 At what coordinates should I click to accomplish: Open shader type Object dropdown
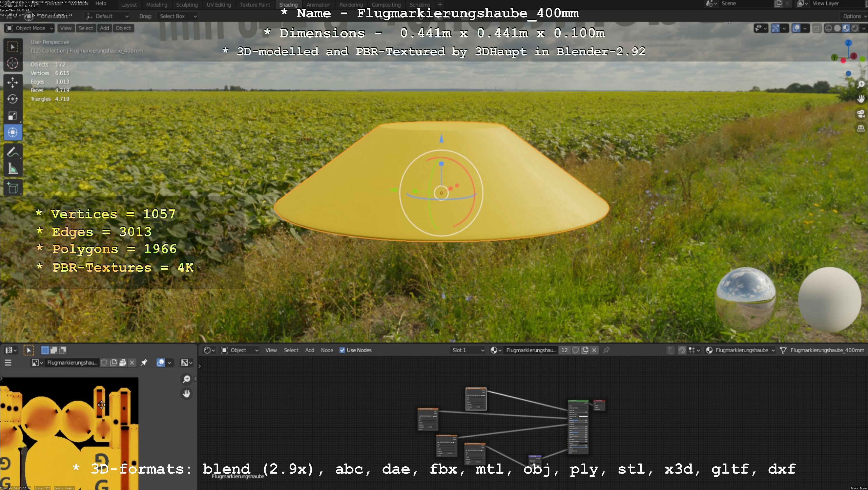(239, 350)
